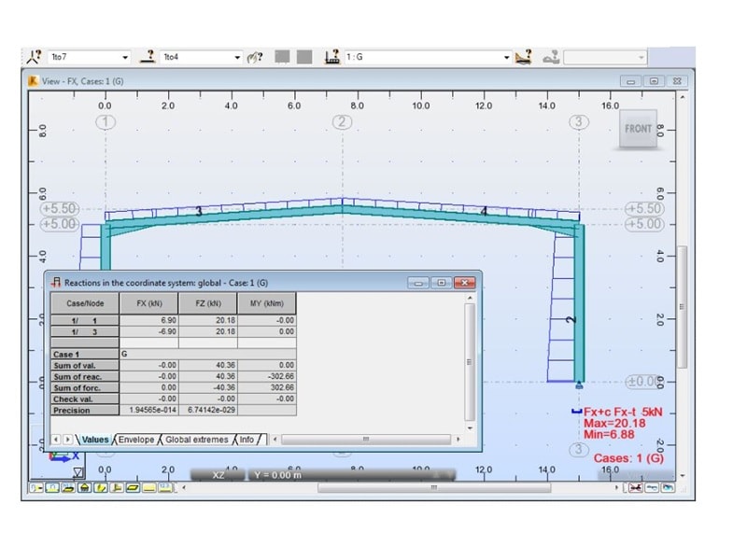Open the 1to7 node list dropdown
The width and height of the screenshot is (747, 560).
click(x=126, y=56)
